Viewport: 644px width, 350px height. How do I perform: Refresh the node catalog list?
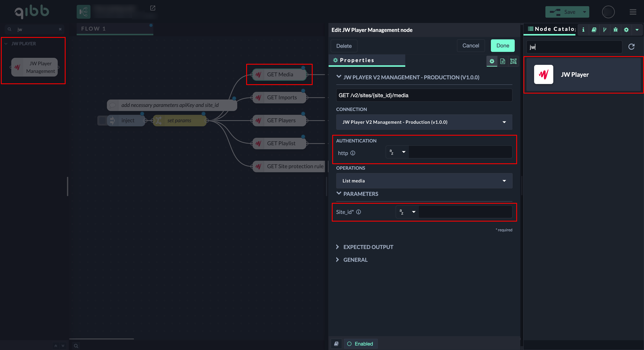(631, 47)
